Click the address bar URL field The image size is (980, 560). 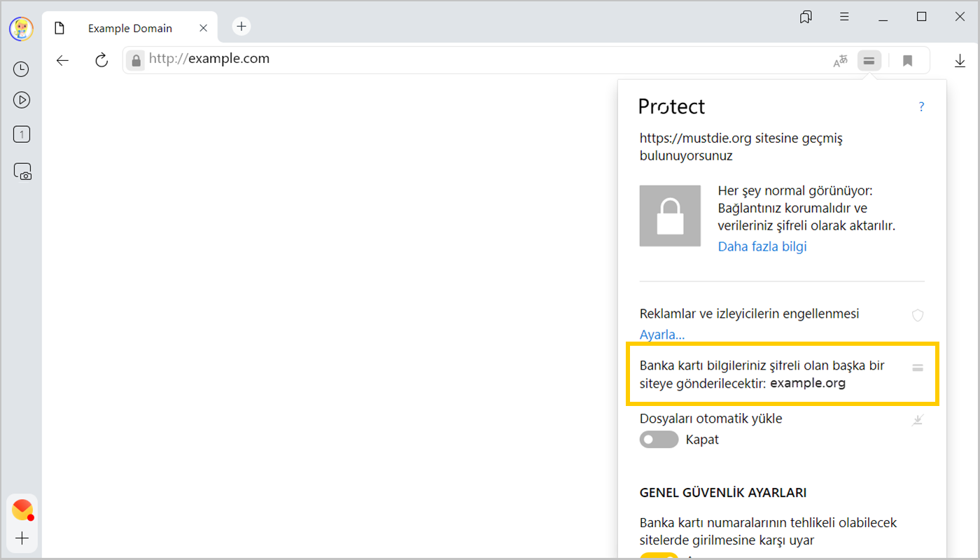coord(476,59)
